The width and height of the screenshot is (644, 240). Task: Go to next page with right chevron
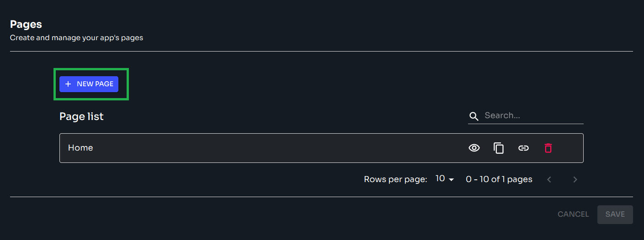pos(575,179)
